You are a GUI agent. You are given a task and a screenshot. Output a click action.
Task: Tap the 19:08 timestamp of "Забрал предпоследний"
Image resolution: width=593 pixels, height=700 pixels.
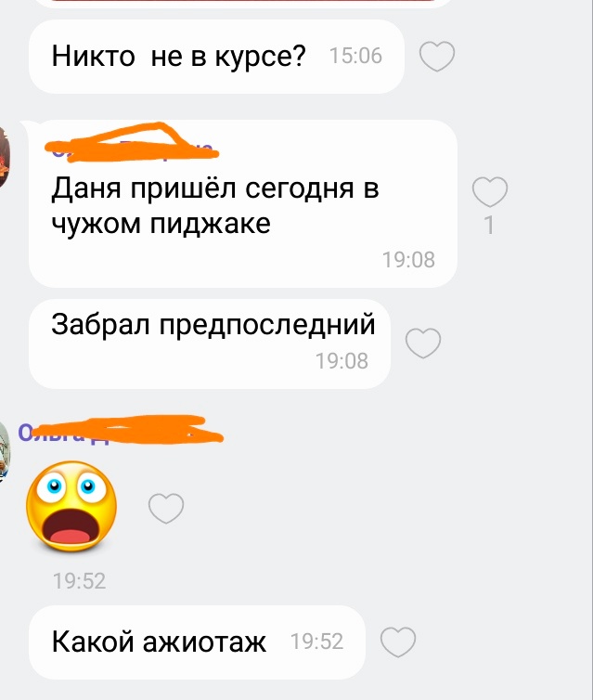[x=342, y=361]
